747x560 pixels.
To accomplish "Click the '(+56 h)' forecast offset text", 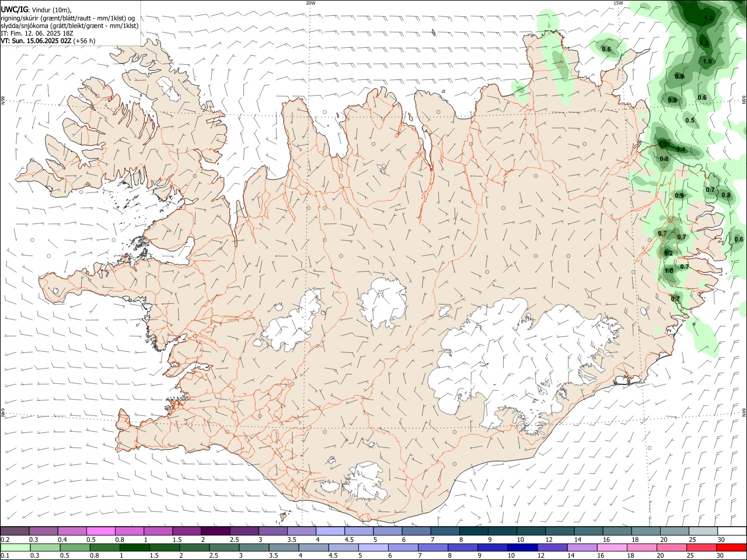I will click(85, 41).
